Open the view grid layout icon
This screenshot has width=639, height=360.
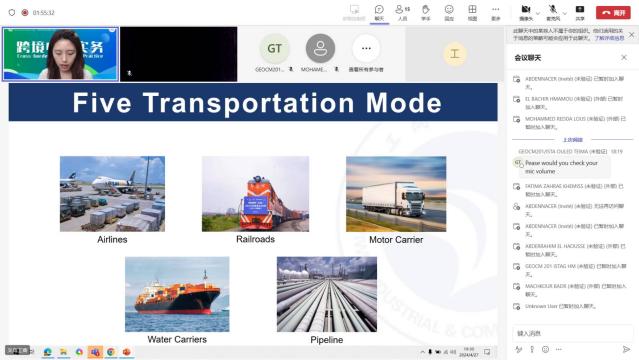click(x=472, y=12)
